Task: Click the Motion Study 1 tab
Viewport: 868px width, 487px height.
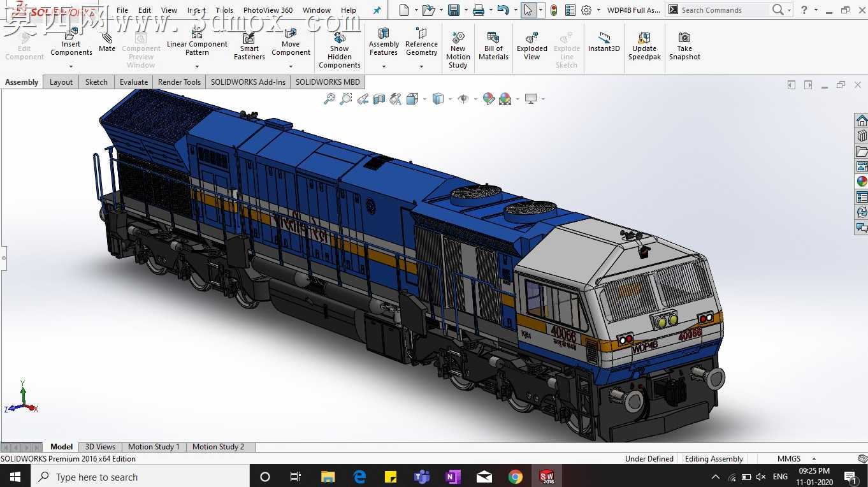Action: click(x=154, y=447)
